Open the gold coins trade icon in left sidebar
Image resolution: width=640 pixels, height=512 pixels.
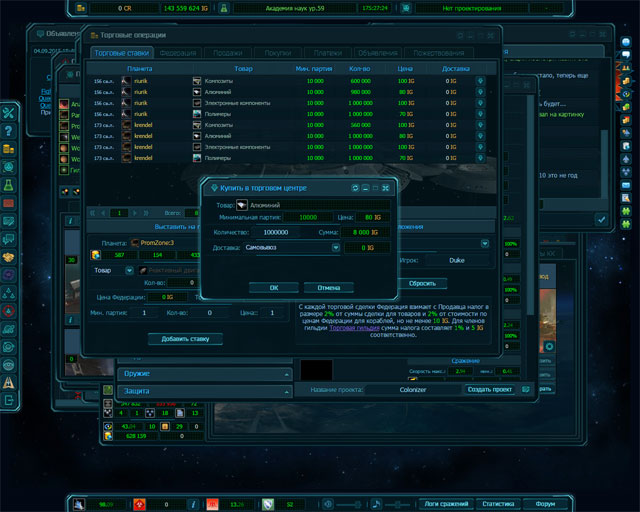pos(9,149)
